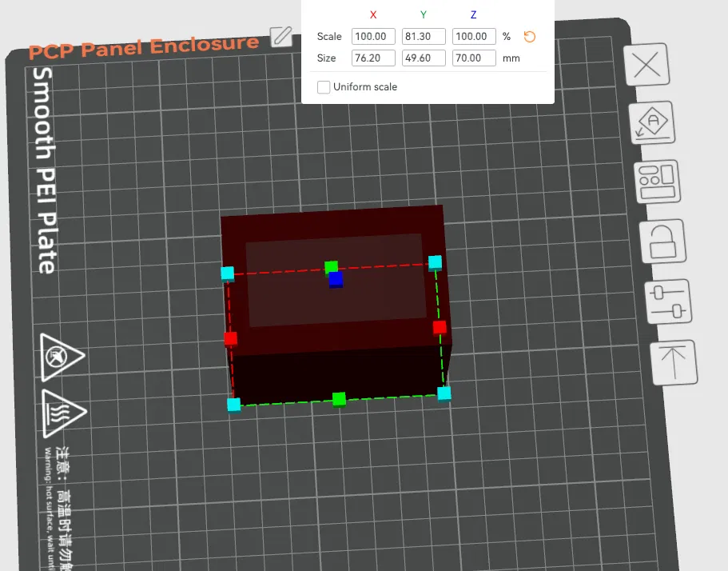Click the 'mm' unit label
The height and width of the screenshot is (571, 728).
click(511, 58)
